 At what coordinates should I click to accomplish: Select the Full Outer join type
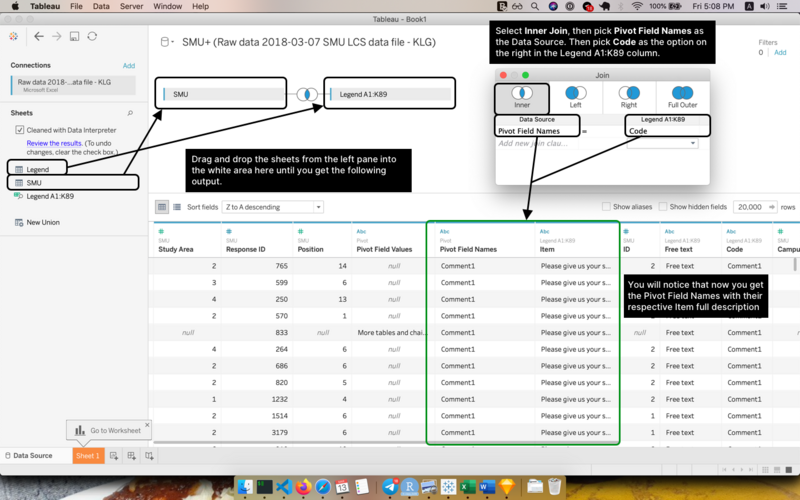click(683, 97)
